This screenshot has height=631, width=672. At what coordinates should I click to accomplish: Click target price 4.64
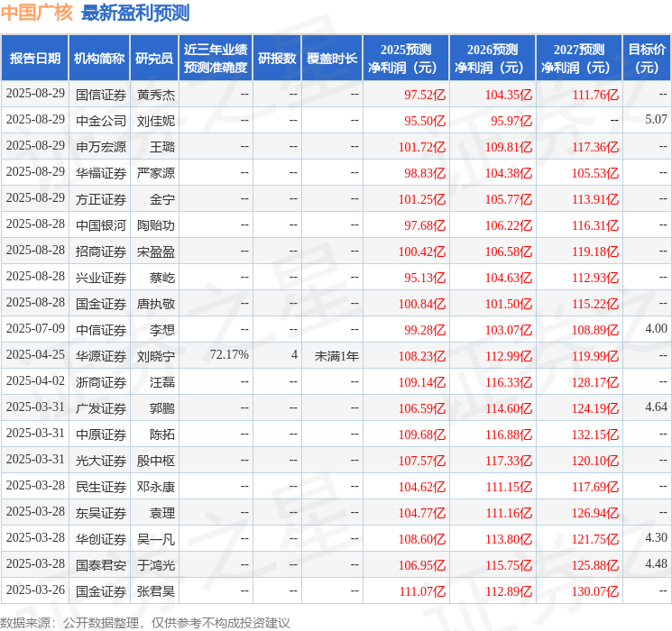point(656,407)
